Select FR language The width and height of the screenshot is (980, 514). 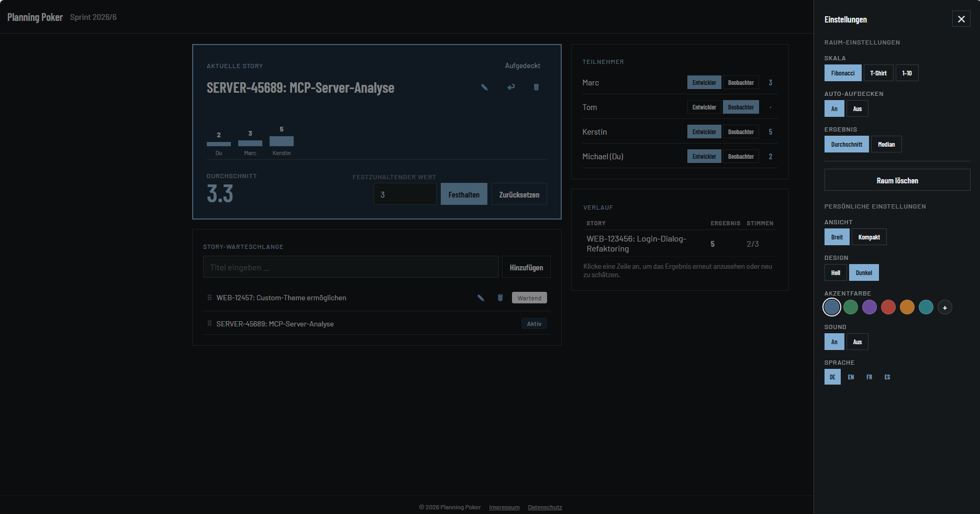tap(869, 377)
